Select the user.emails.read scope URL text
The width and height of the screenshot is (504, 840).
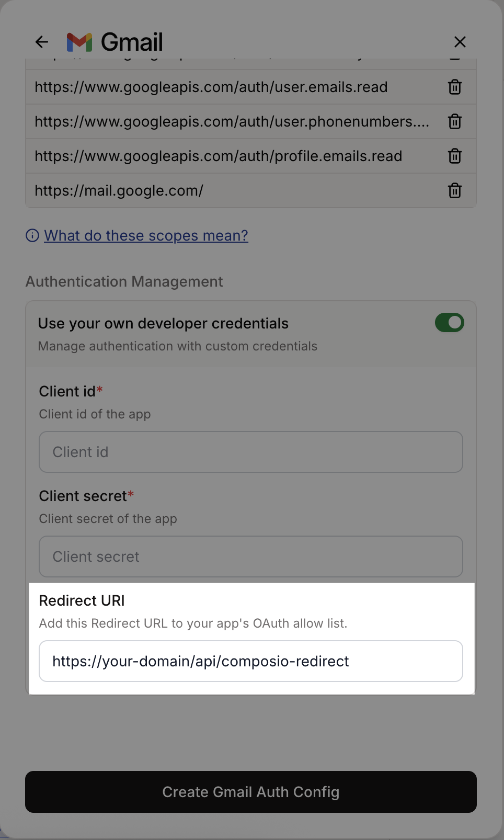click(211, 87)
